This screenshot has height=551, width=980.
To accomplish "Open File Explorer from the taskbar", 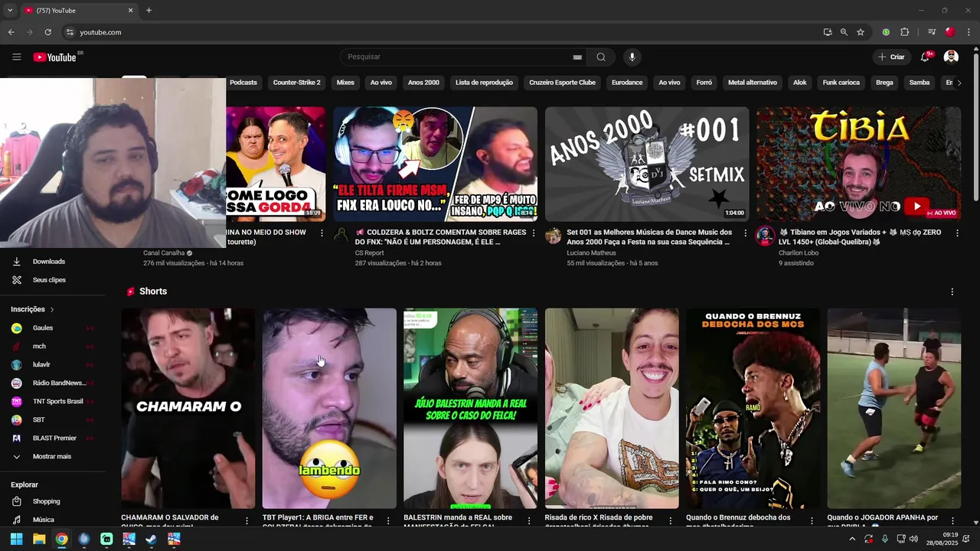I will tap(39, 539).
